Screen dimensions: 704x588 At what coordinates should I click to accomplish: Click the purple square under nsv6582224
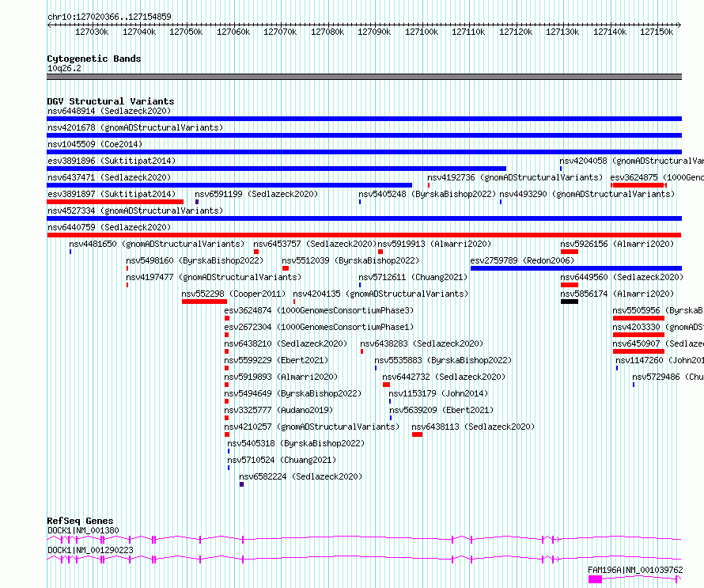click(241, 484)
